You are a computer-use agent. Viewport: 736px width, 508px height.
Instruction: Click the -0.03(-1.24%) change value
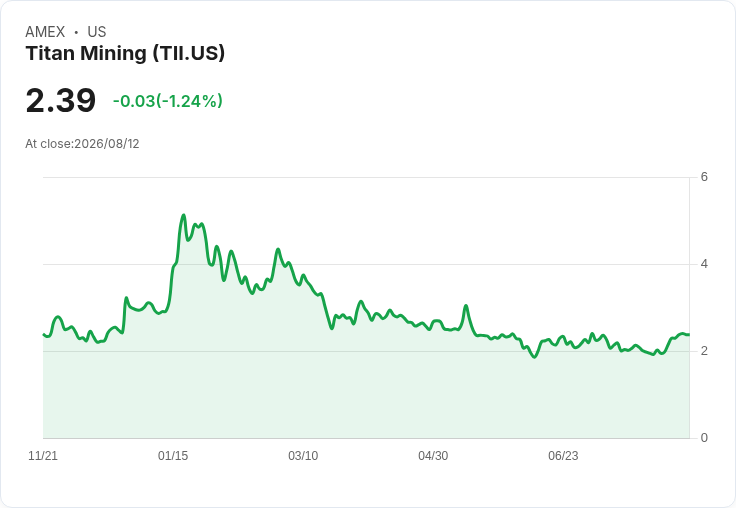[x=168, y=101]
